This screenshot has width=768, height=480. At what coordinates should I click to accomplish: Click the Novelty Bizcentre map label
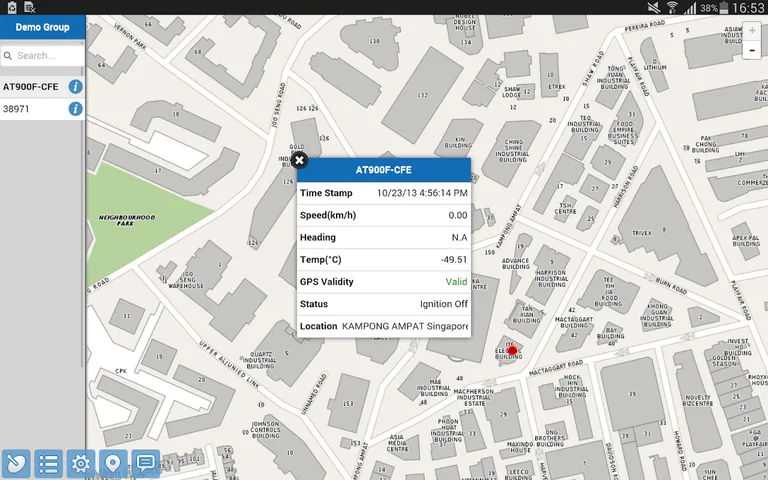tap(697, 401)
